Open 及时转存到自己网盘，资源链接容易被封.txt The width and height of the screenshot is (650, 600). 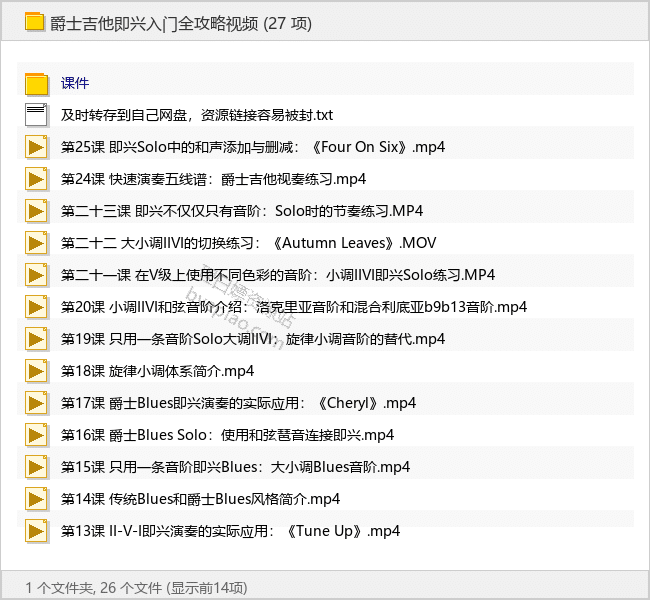point(197,115)
